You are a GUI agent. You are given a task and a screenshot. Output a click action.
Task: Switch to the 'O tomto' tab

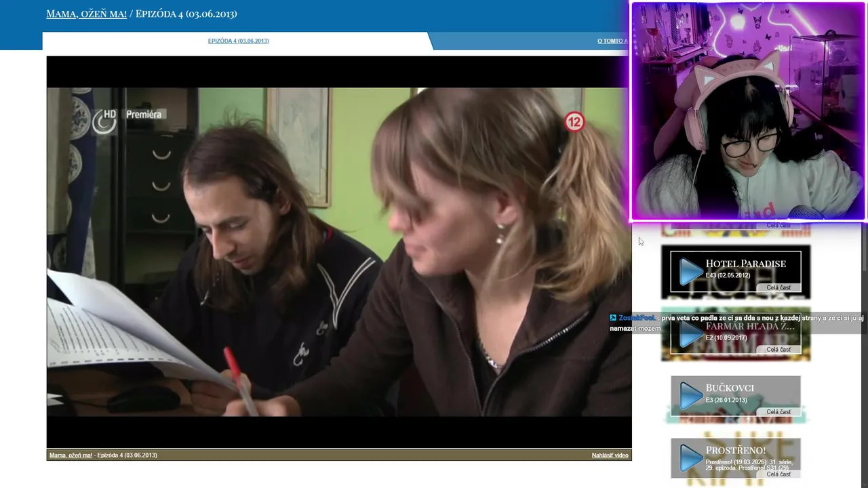tap(613, 41)
